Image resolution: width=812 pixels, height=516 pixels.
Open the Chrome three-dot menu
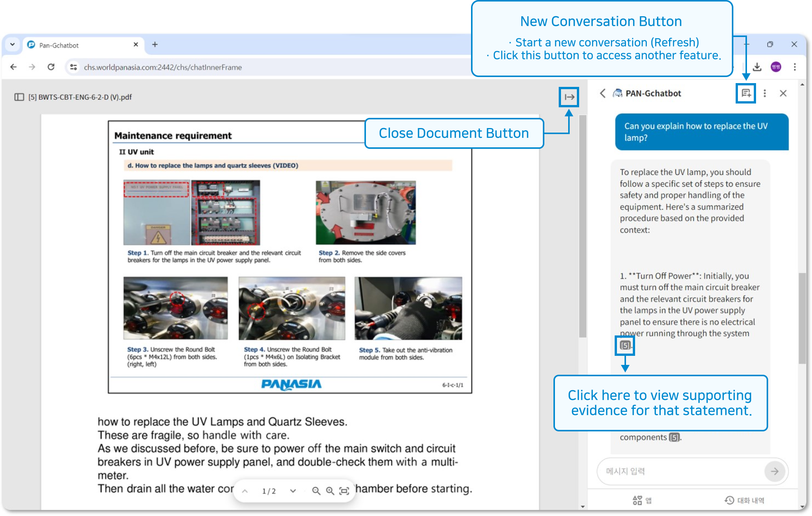point(795,67)
